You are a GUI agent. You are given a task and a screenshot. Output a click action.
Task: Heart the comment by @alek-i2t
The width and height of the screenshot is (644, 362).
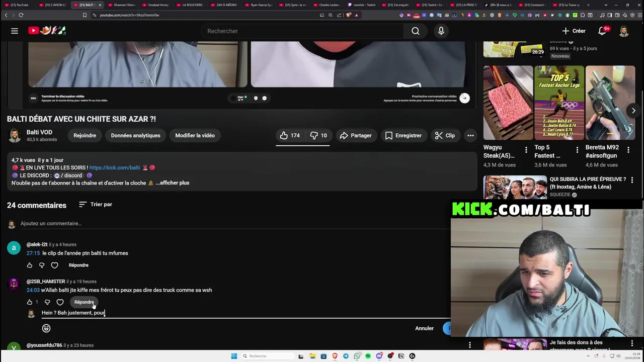[54, 265]
